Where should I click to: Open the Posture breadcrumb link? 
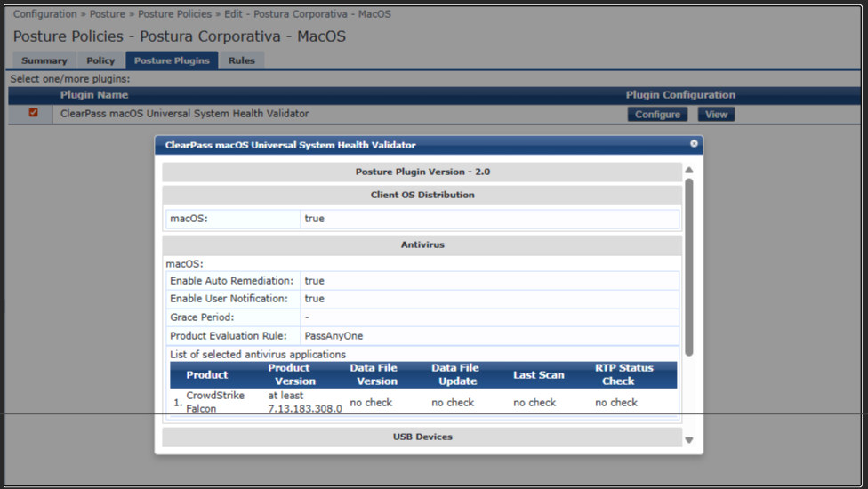[x=108, y=14]
